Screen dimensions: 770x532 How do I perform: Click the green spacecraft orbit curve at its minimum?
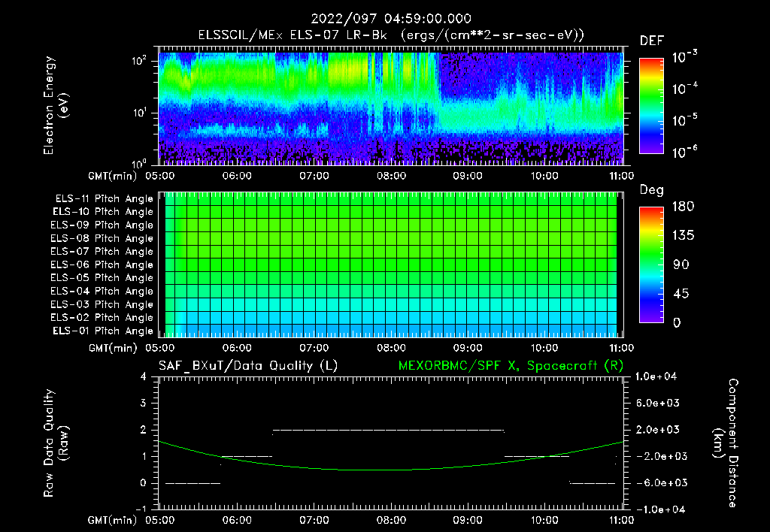[x=376, y=470]
